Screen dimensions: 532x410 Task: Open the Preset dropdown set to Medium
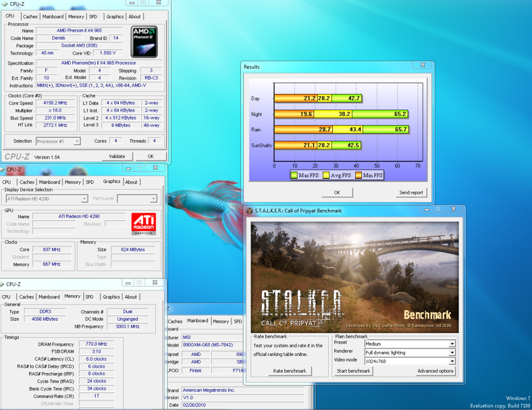point(452,344)
